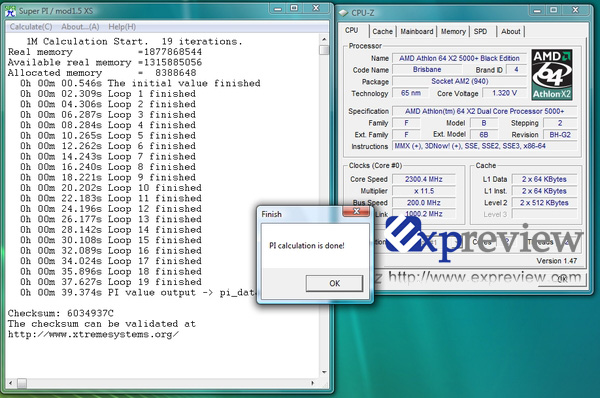
Task: Minimize the CPU-Z window
Action: tap(537, 10)
